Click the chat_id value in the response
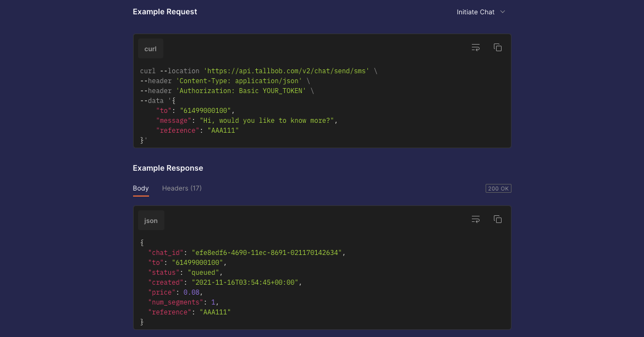644x337 pixels. pos(267,253)
